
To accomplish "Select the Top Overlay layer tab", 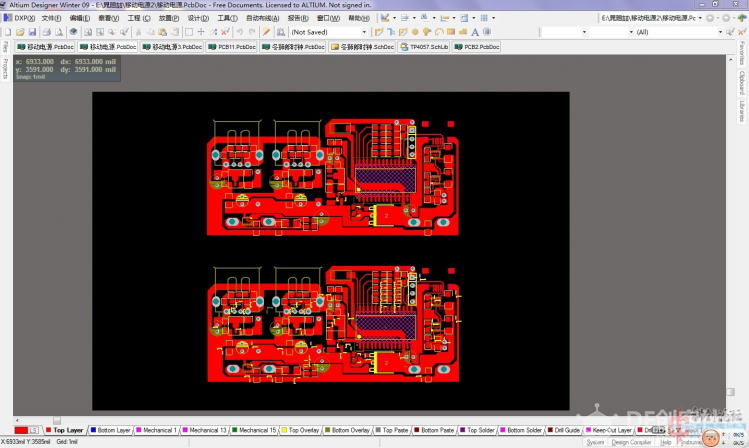I will (300, 430).
